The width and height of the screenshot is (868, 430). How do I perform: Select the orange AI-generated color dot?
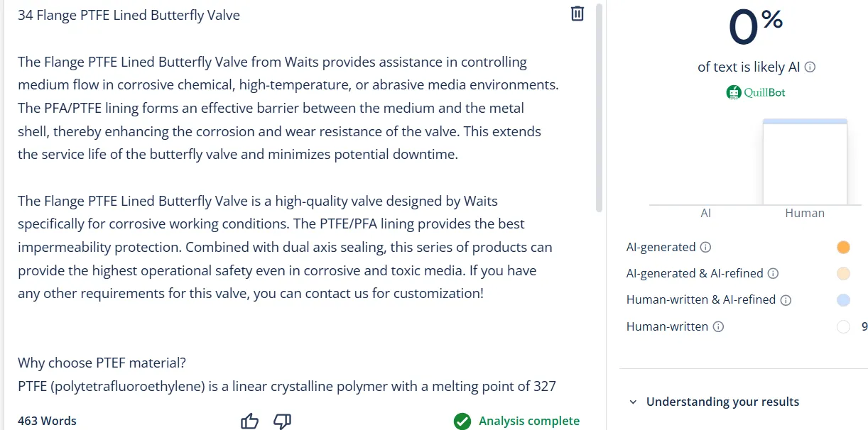coord(843,248)
